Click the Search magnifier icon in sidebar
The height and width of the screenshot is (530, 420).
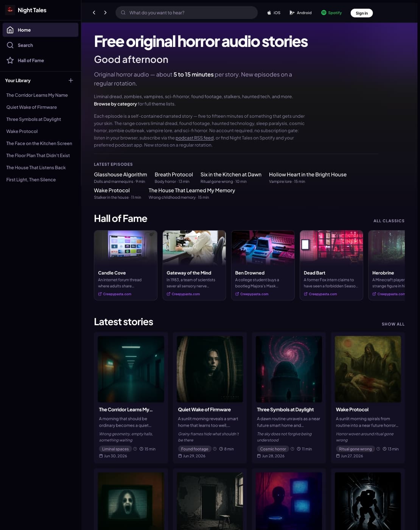tap(10, 45)
